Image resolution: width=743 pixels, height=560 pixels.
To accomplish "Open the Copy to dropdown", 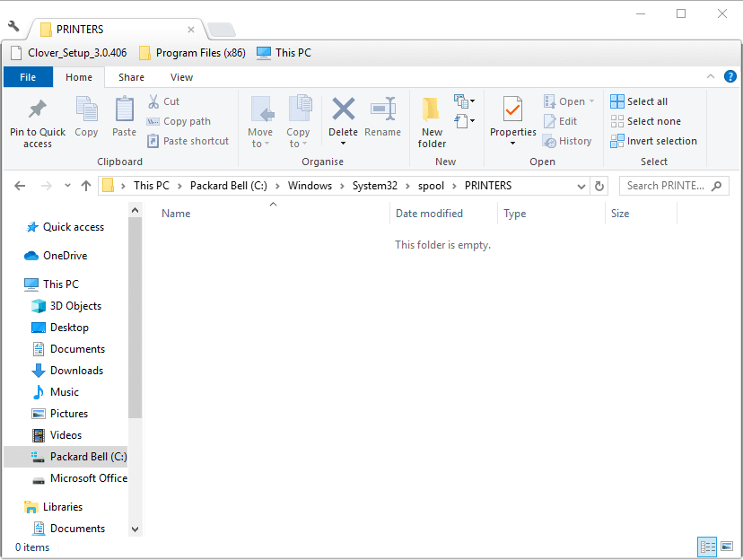I will pyautogui.click(x=298, y=122).
